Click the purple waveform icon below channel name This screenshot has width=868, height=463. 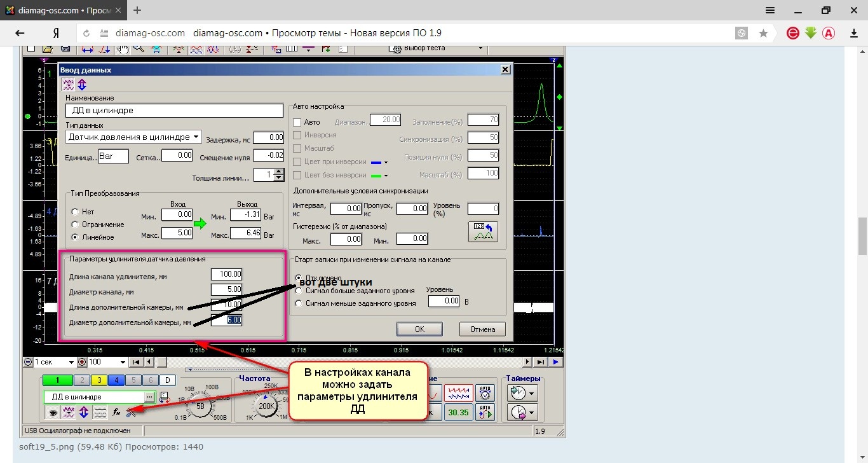point(69,413)
